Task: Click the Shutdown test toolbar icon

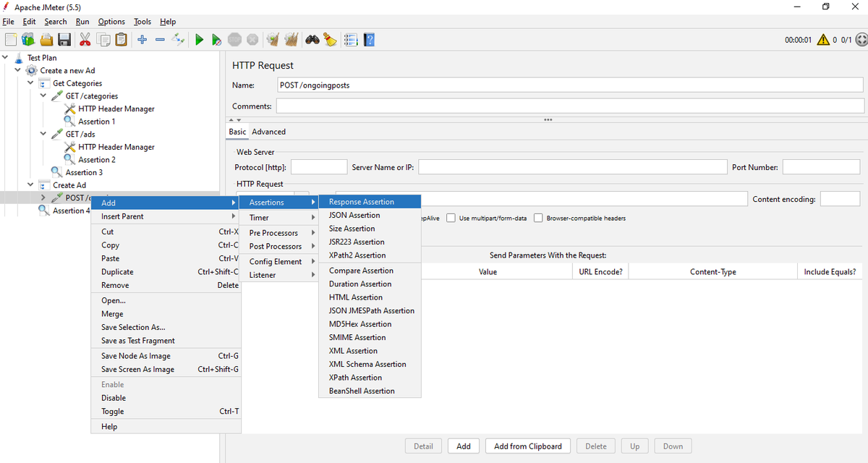Action: (x=252, y=40)
